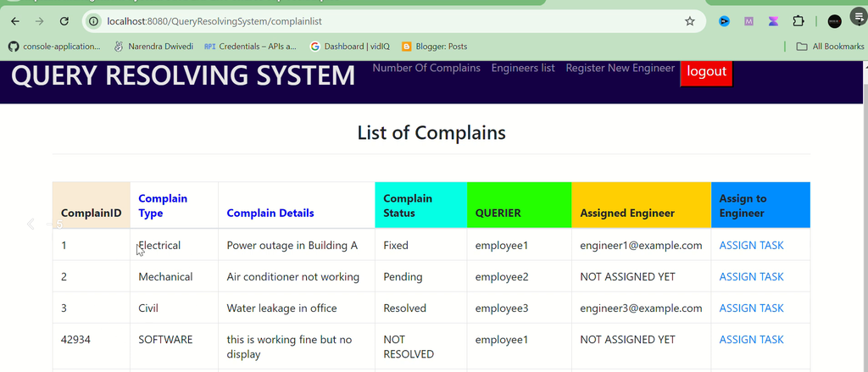Open Narendra Dwivedi bookmark

pyautogui.click(x=154, y=47)
